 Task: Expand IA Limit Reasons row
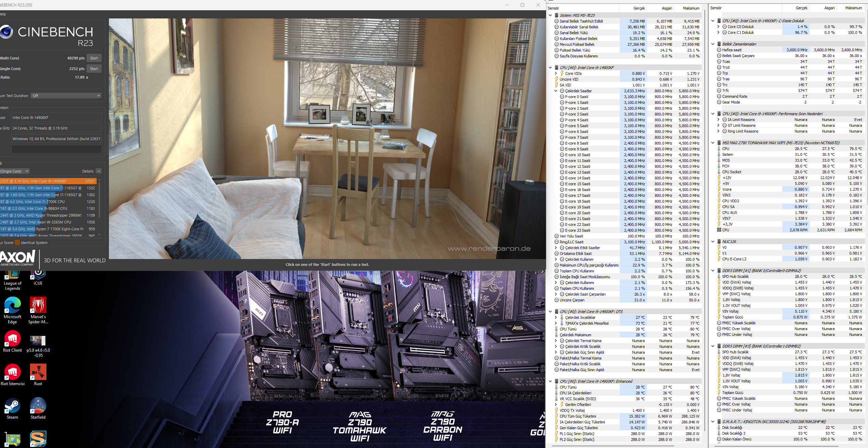(718, 120)
